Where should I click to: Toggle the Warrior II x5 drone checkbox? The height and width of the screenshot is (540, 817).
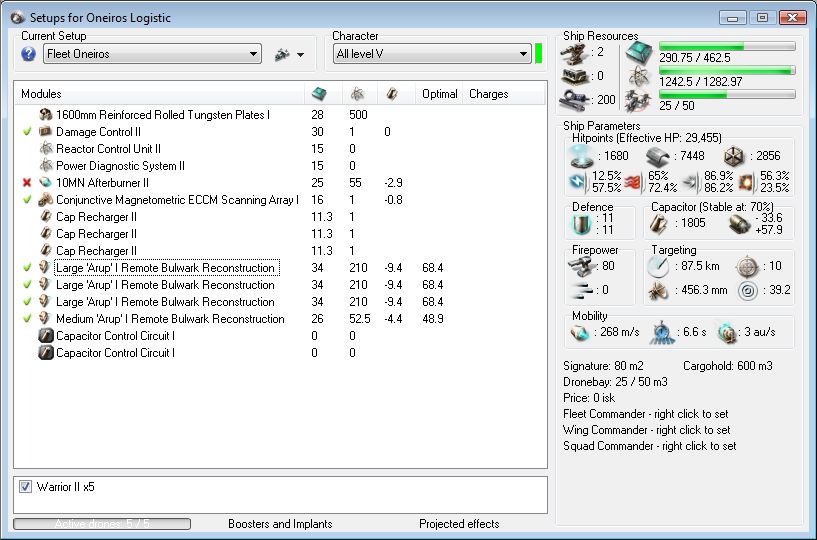(25, 487)
